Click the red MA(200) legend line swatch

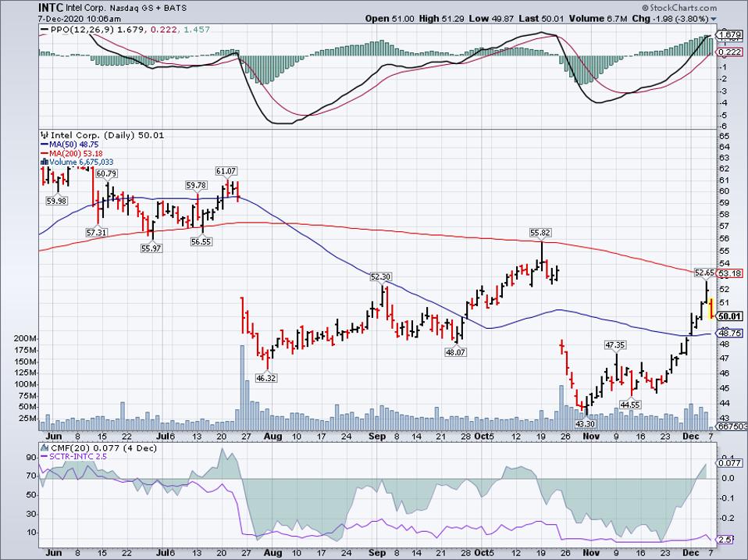(x=45, y=153)
